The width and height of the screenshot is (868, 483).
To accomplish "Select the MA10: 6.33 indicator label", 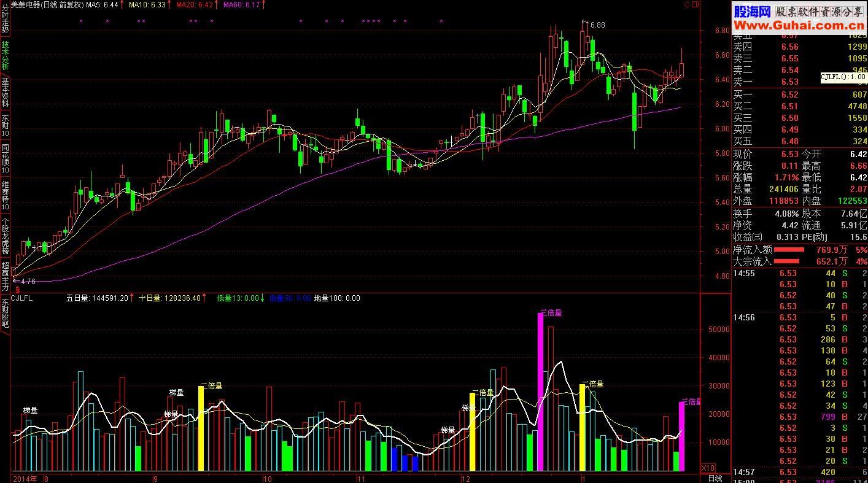I will coord(147,4).
